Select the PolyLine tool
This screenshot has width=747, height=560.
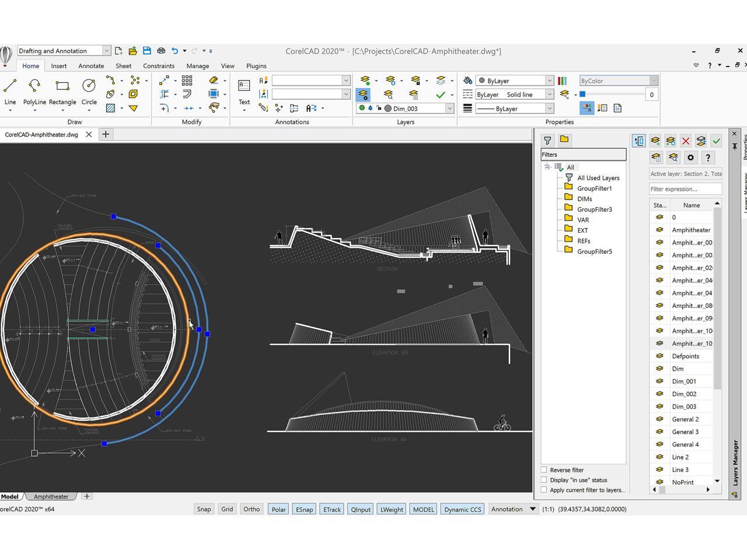tap(34, 92)
